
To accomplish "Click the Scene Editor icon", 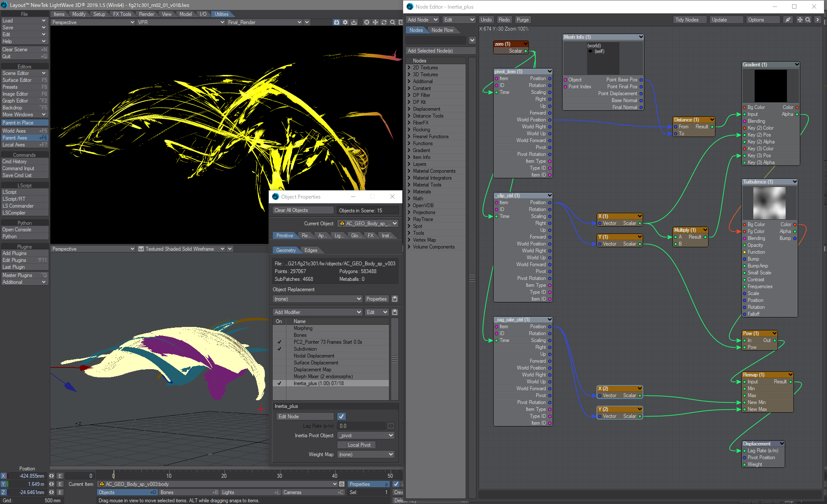I will [24, 73].
